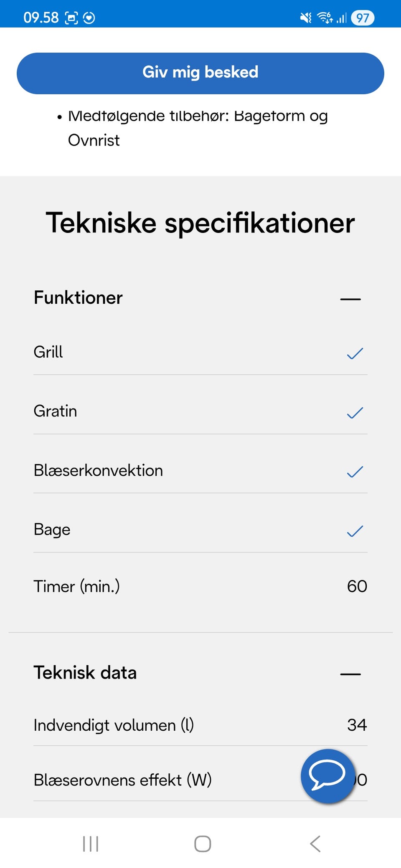Image resolution: width=401 pixels, height=868 pixels.
Task: Collapse the Teknisk data section
Action: pos(350,674)
